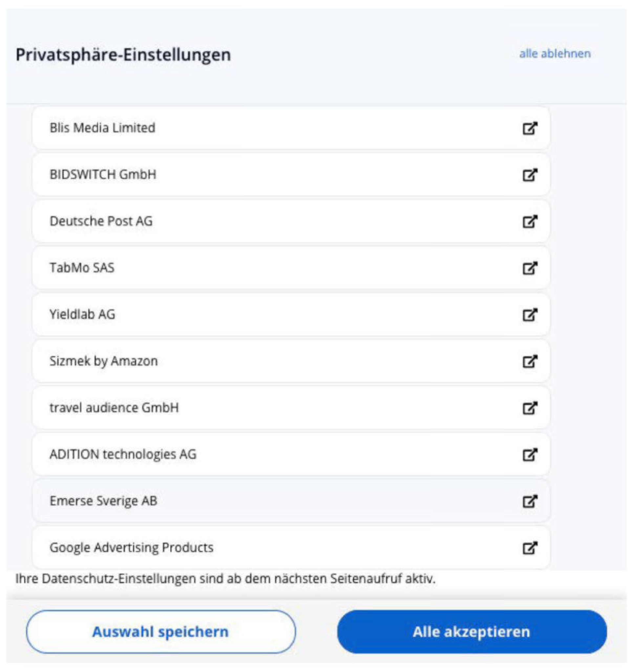Select the Deutsche Post AG vendor name

(x=101, y=221)
